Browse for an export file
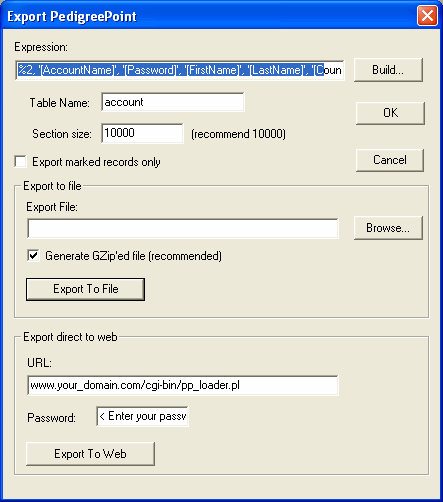The image size is (443, 502). coord(388,228)
